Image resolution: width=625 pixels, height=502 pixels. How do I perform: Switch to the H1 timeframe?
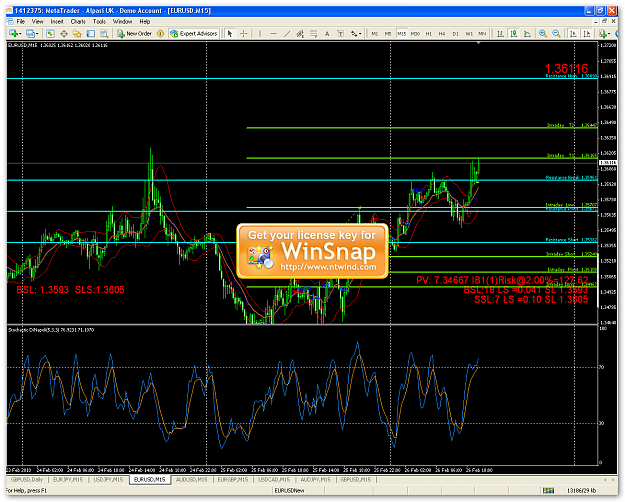pos(429,34)
